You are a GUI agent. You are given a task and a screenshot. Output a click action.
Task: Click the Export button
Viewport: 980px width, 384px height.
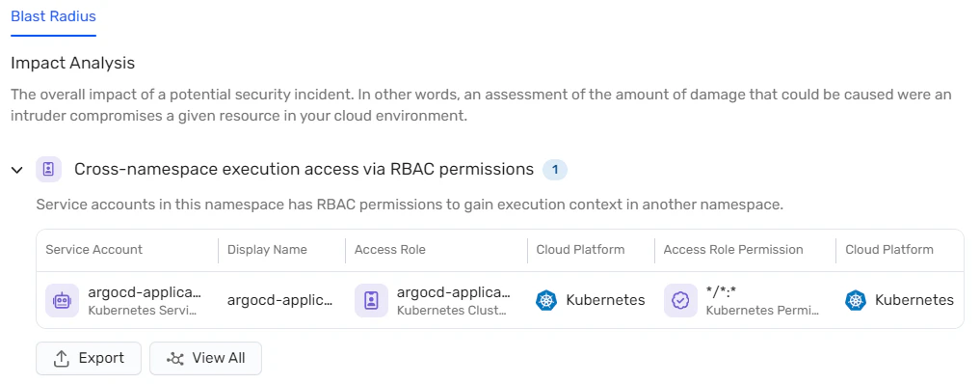click(x=89, y=358)
